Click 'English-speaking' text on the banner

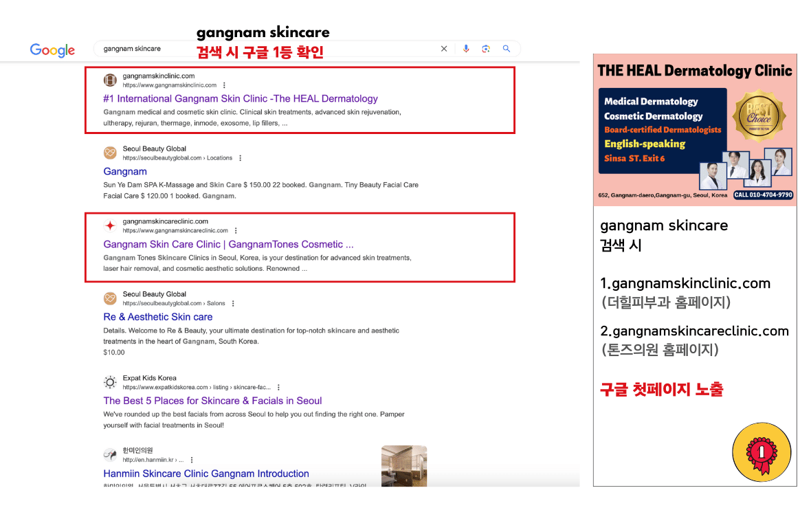(645, 144)
